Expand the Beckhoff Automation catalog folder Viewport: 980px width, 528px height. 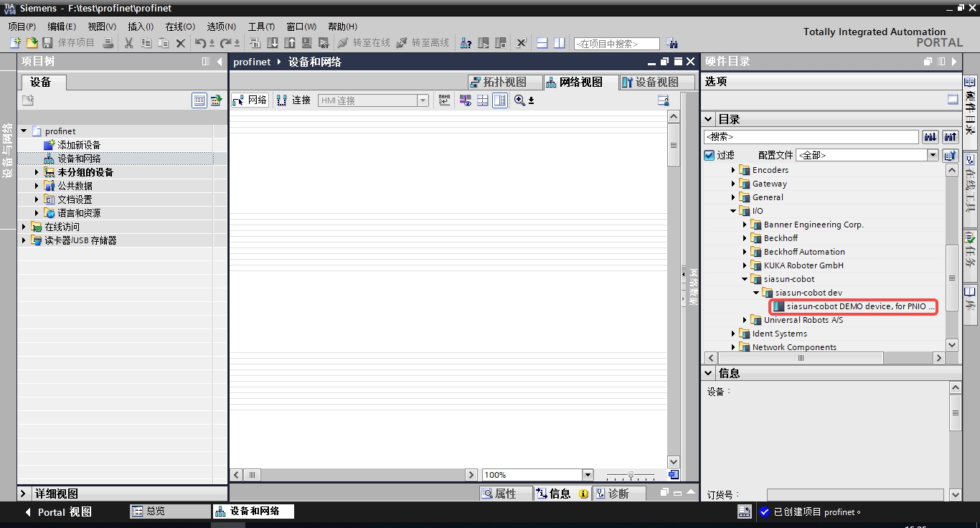(745, 252)
